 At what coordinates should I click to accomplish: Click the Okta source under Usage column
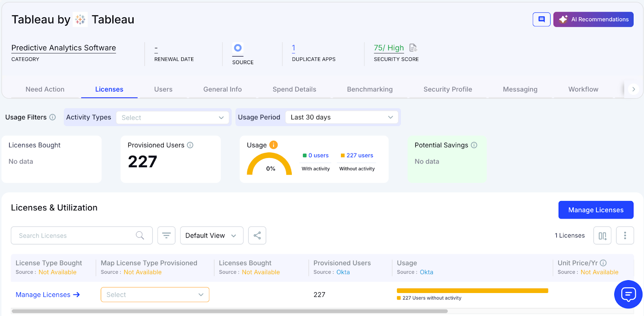coord(427,272)
